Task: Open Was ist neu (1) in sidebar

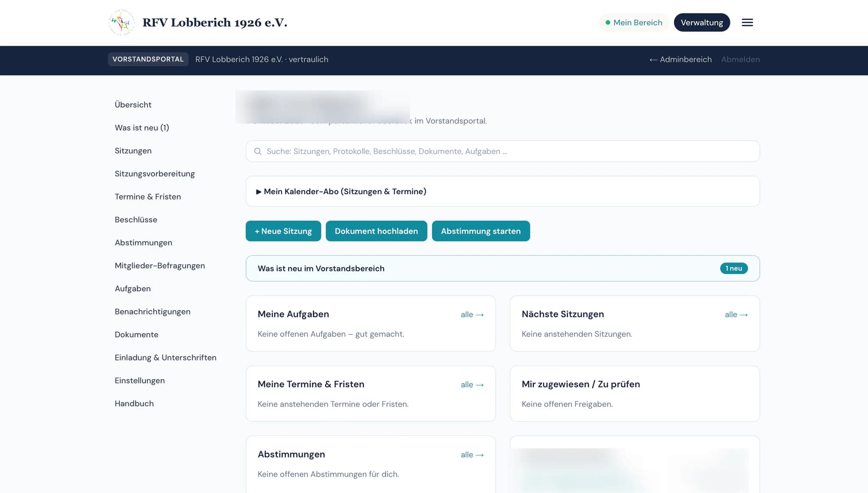Action: (x=142, y=128)
